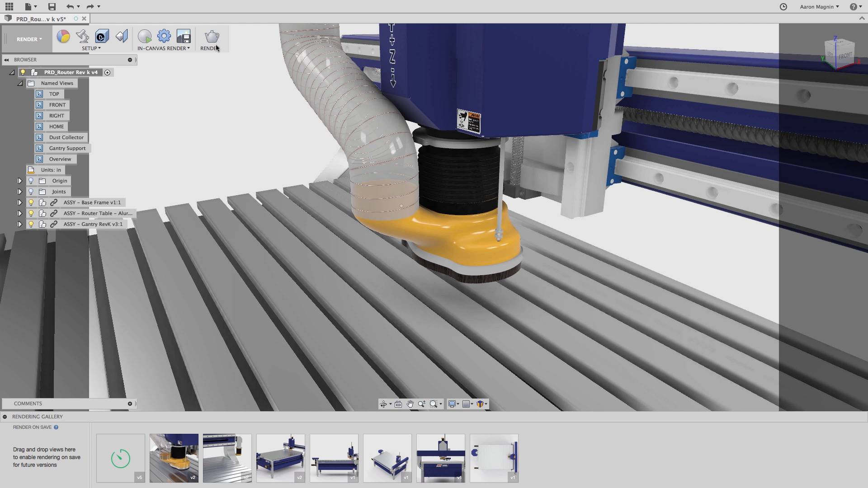Click the v2 rendering thumbnail
Screen dimensions: 868x488
point(174,458)
